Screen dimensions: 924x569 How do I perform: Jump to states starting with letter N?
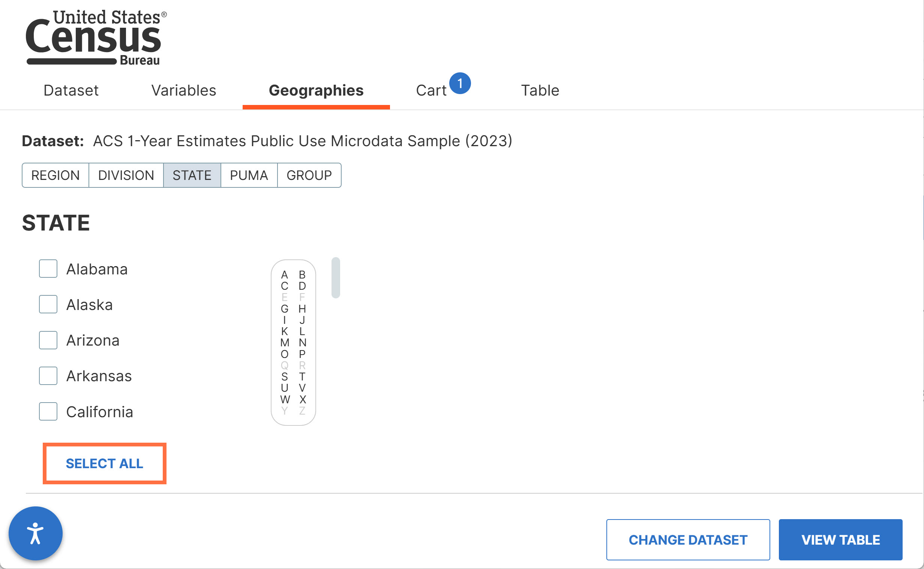pos(302,343)
